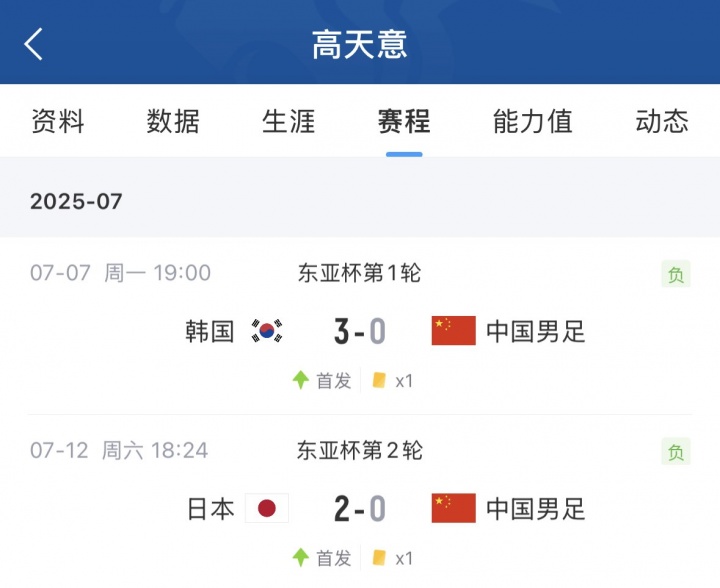Click yellow card icon in second match
Viewport: 720px width, 588px height.
tap(379, 558)
